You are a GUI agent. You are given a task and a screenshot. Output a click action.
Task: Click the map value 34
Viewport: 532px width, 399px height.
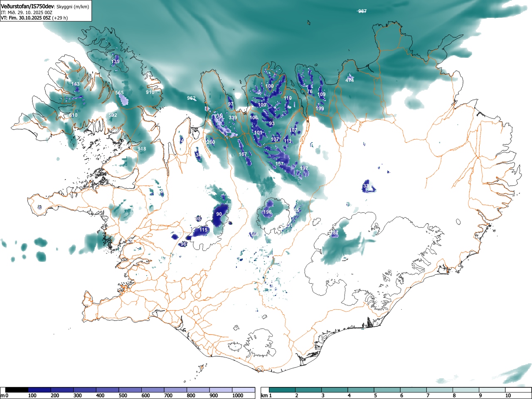click(x=198, y=155)
